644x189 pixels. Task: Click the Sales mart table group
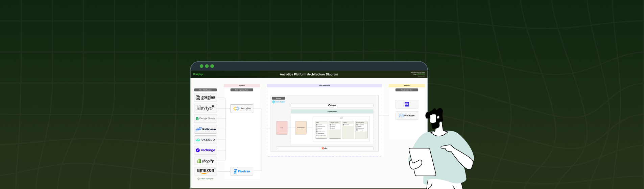pos(321,130)
